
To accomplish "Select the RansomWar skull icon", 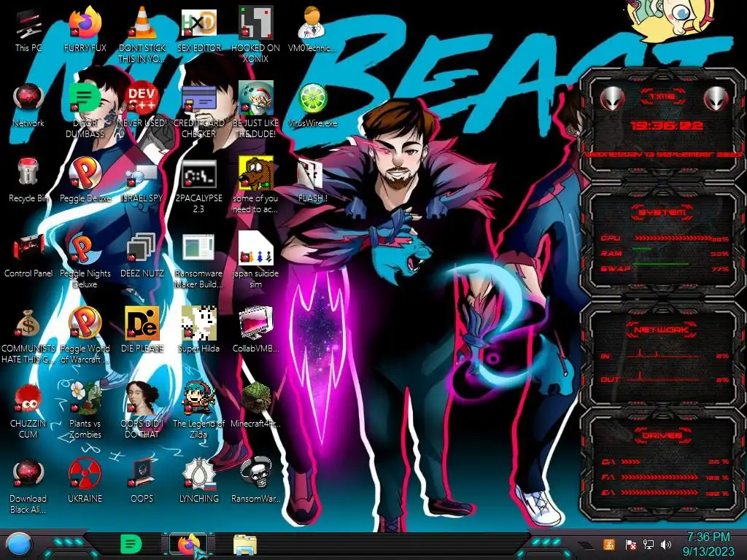I will pos(256,473).
